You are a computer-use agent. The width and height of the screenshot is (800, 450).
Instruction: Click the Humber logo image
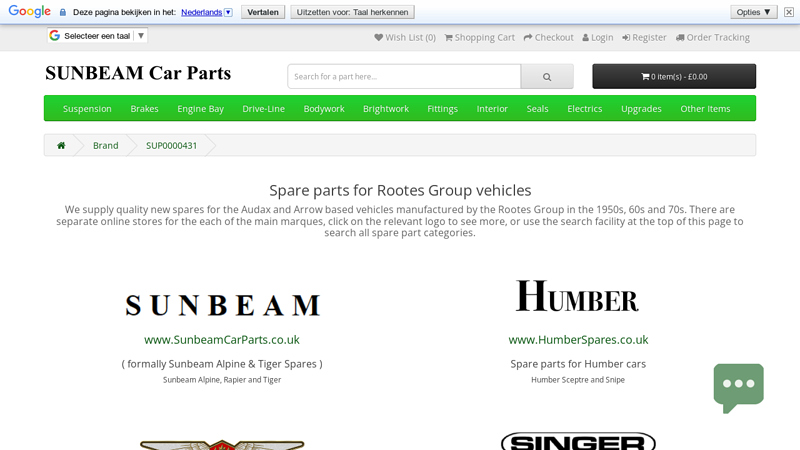(577, 295)
